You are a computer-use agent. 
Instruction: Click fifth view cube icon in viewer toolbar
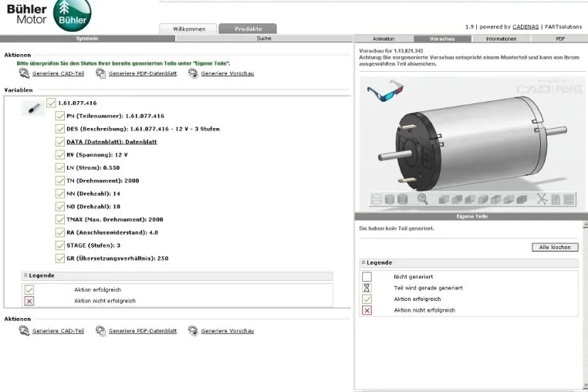pos(495,199)
